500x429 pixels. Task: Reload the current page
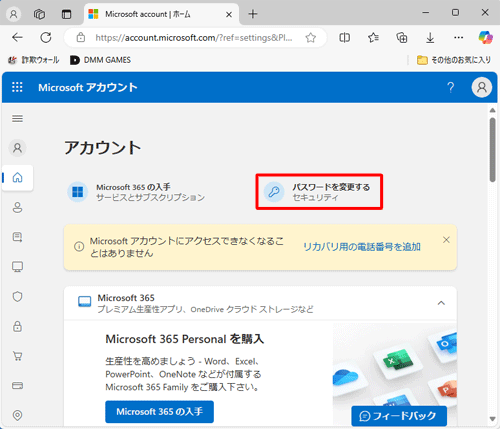click(x=46, y=37)
